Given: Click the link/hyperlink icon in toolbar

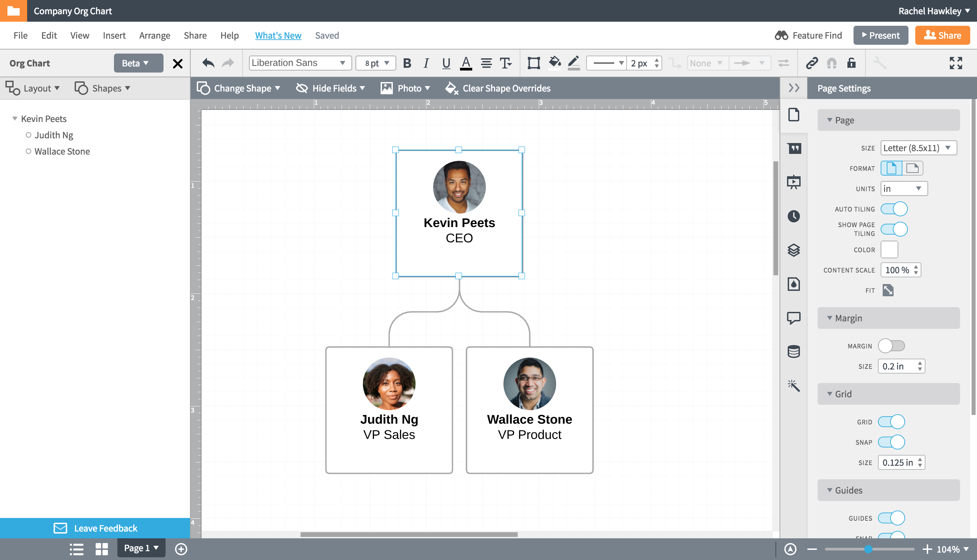Looking at the screenshot, I should point(810,63).
